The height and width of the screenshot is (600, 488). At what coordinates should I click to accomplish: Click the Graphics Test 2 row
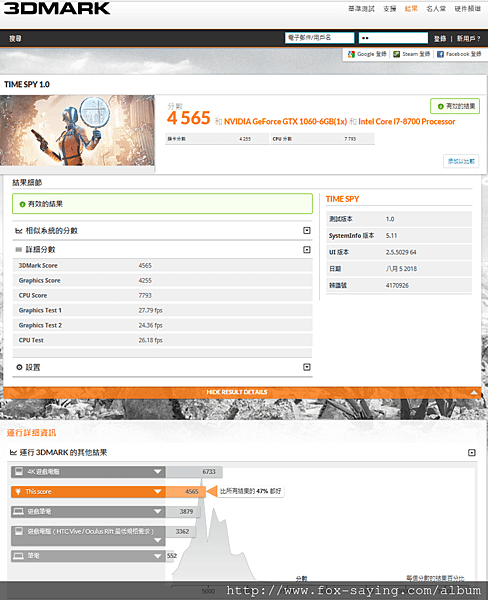pyautogui.click(x=163, y=325)
